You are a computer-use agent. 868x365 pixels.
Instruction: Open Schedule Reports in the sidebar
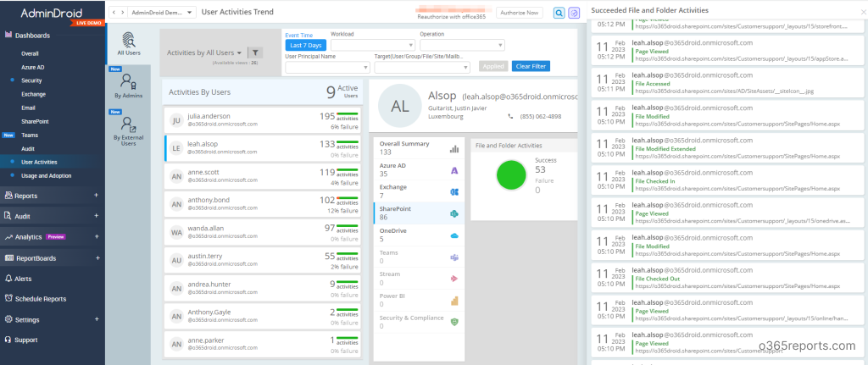(x=41, y=299)
